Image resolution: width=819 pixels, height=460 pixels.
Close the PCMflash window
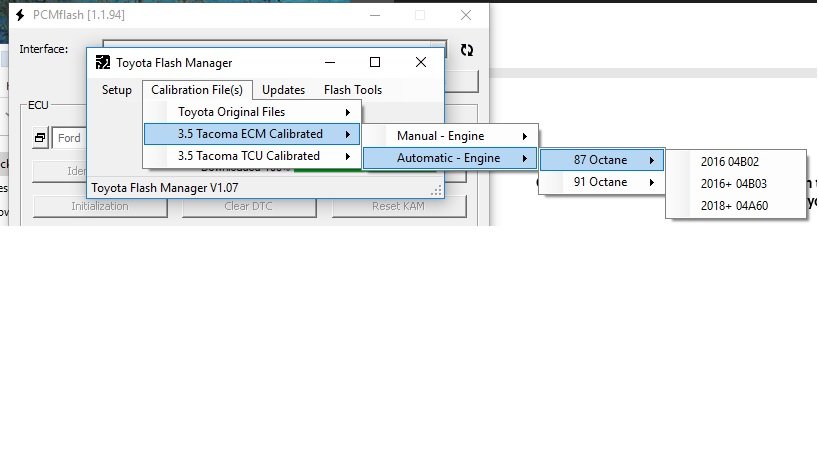tap(466, 15)
